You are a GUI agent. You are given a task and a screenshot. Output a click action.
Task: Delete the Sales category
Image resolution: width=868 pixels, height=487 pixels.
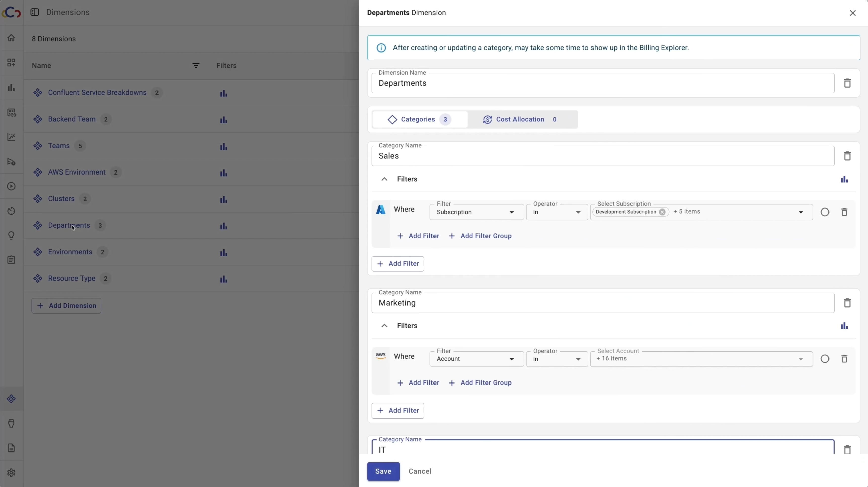(847, 156)
